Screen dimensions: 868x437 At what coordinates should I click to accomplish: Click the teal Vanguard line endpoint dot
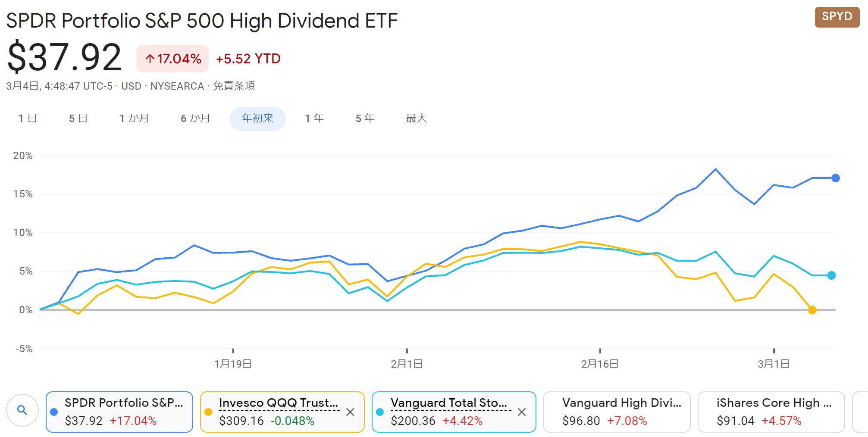point(831,275)
